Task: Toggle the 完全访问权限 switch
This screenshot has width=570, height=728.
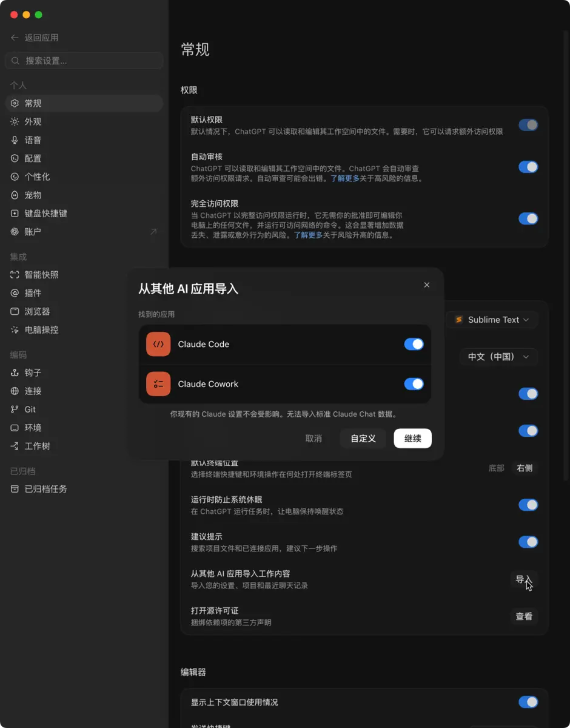Action: (x=528, y=218)
